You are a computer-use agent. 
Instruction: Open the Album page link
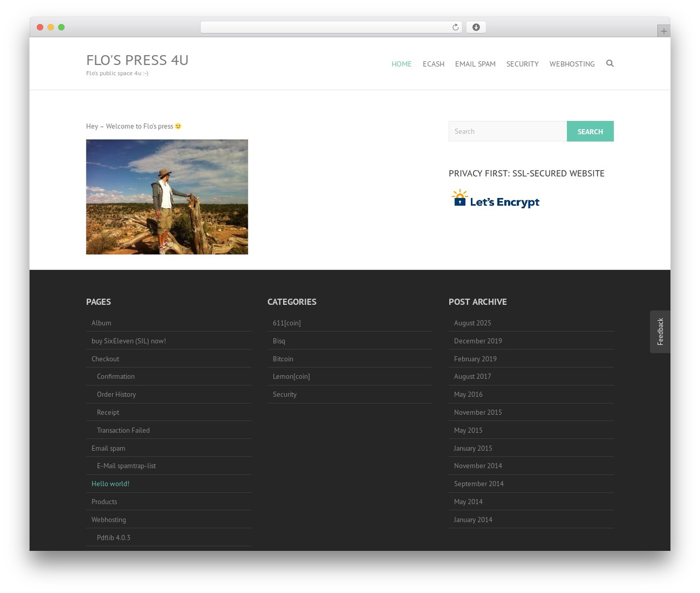[101, 323]
